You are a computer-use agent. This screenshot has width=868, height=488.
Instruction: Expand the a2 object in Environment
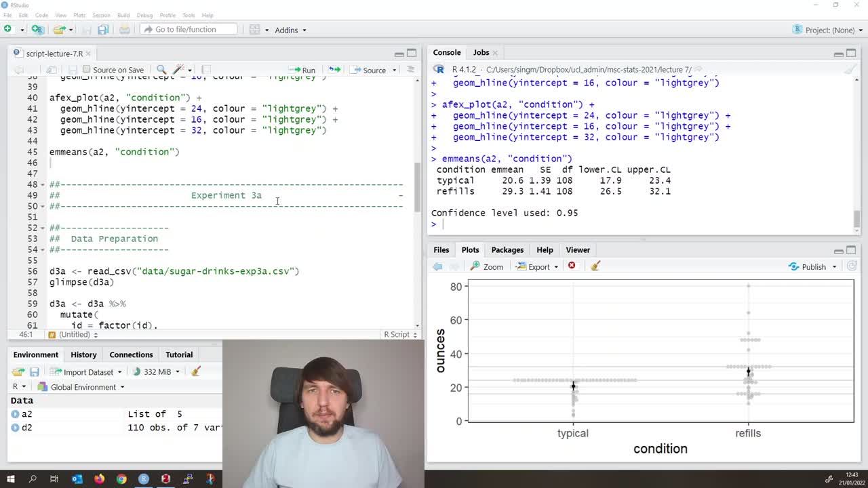click(15, 414)
